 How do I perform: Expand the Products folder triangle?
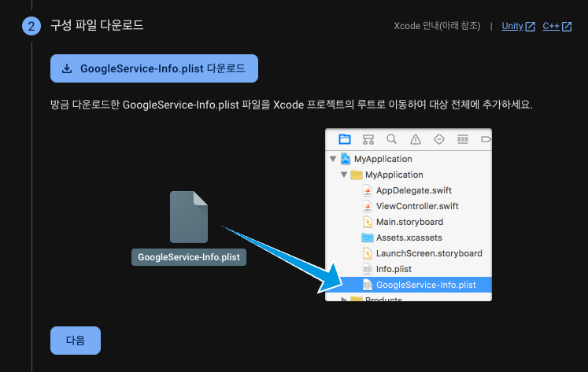pyautogui.click(x=343, y=300)
